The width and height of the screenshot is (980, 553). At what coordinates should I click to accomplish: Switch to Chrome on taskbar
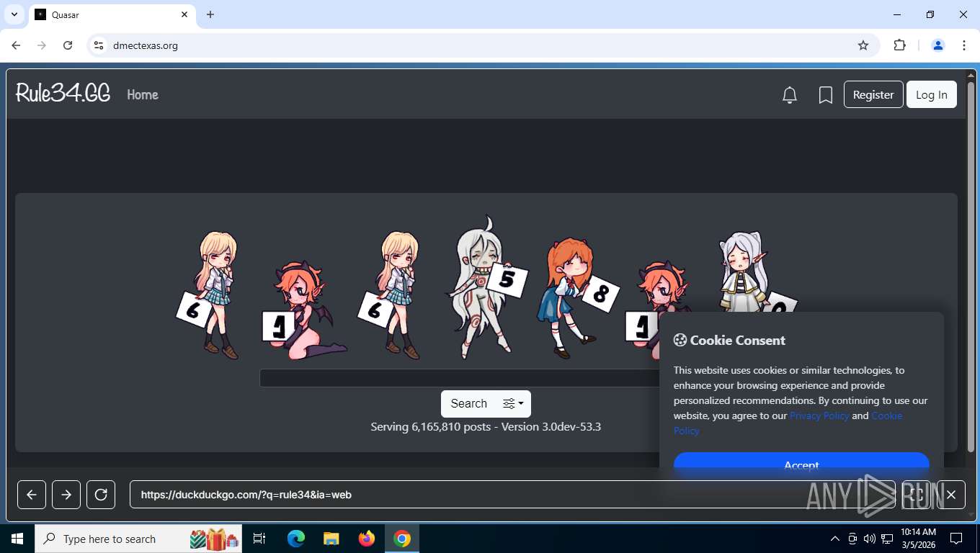point(402,539)
